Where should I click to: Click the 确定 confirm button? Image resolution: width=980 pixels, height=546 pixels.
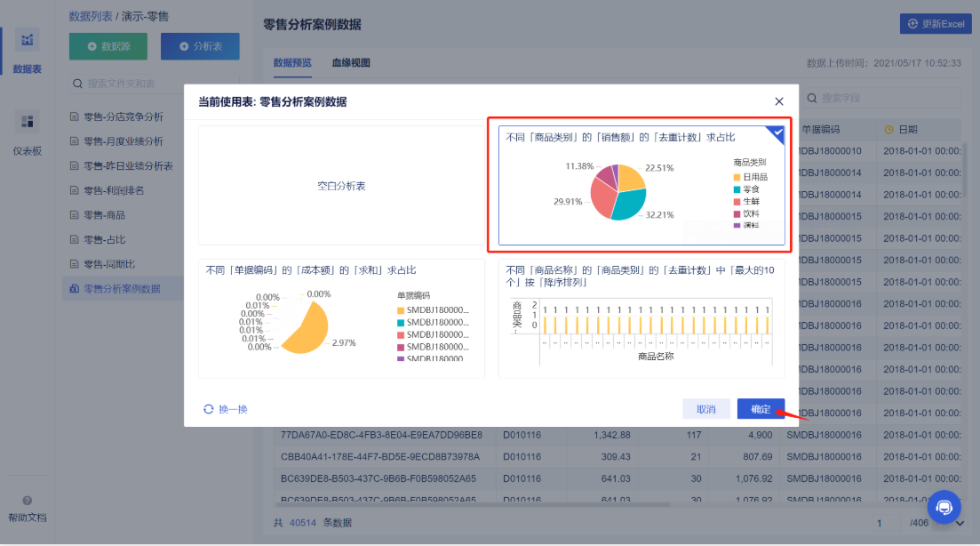pos(761,409)
